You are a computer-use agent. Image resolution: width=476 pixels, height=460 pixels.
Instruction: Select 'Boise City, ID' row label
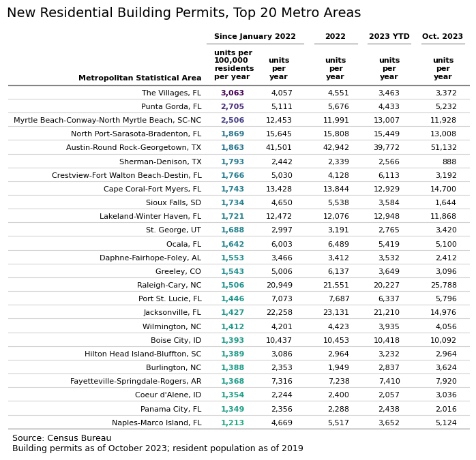coord(176,341)
